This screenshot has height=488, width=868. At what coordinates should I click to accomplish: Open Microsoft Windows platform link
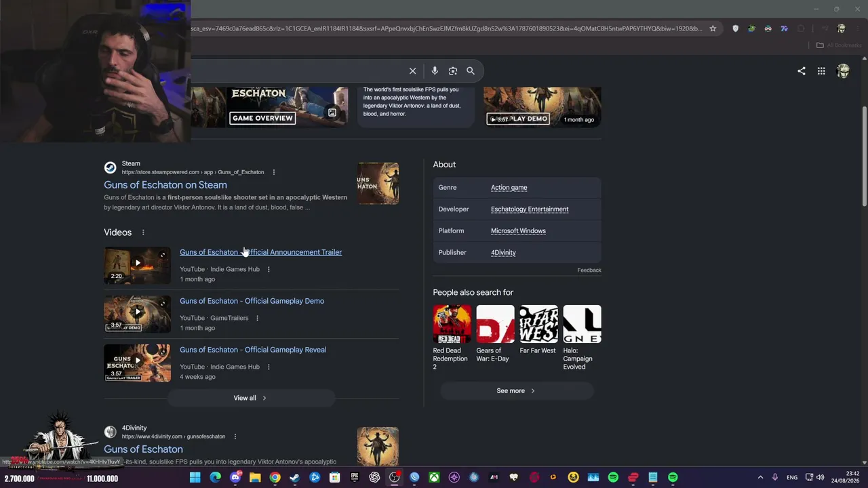tap(518, 231)
